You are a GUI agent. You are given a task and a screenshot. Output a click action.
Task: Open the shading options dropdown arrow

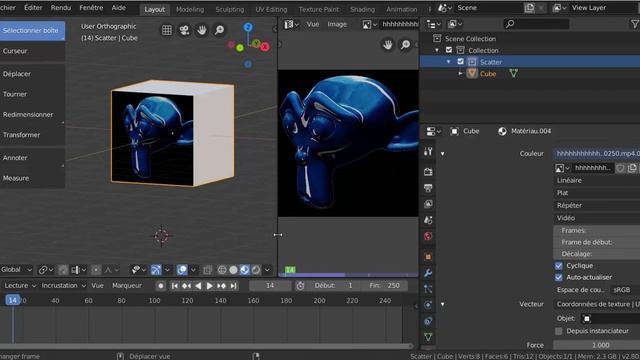[x=267, y=270]
